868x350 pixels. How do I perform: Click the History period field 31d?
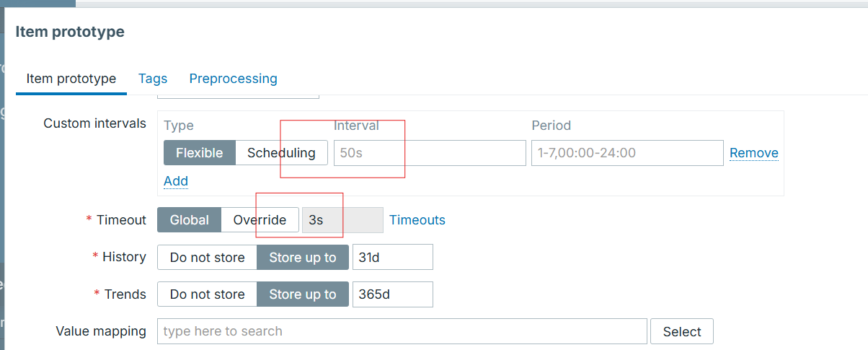[393, 257]
